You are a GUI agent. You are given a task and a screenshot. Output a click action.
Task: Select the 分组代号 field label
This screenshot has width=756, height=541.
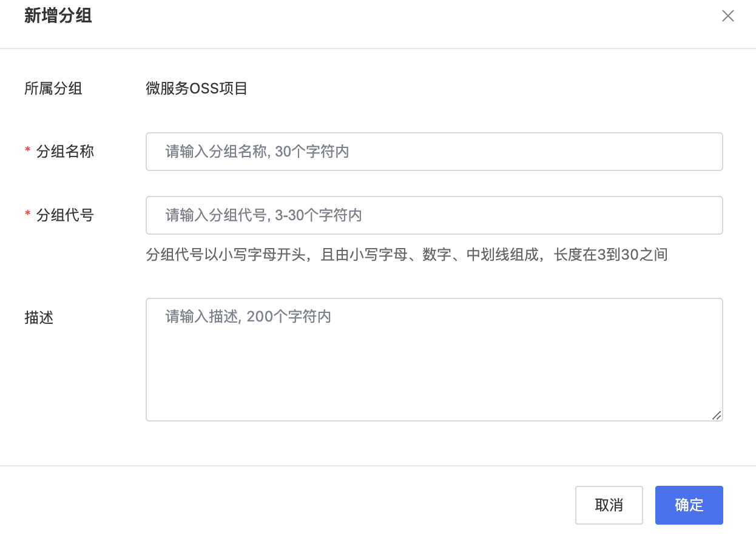pyautogui.click(x=65, y=215)
